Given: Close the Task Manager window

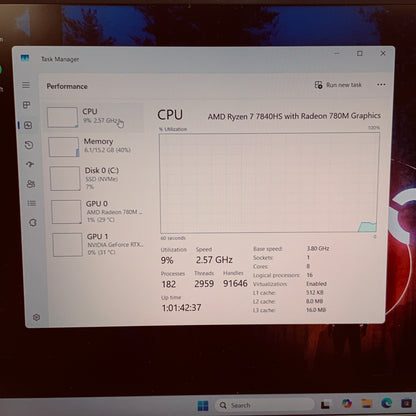Looking at the screenshot, I should tap(383, 53).
